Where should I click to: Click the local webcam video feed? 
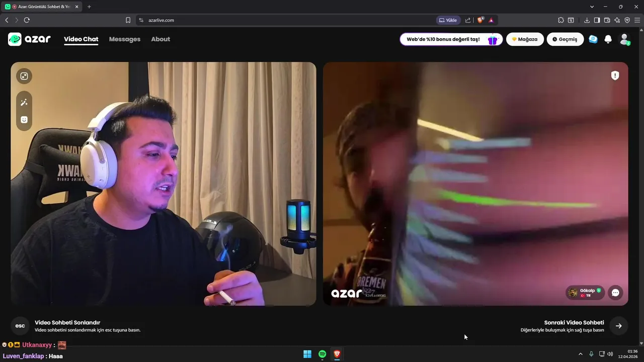pos(164,184)
